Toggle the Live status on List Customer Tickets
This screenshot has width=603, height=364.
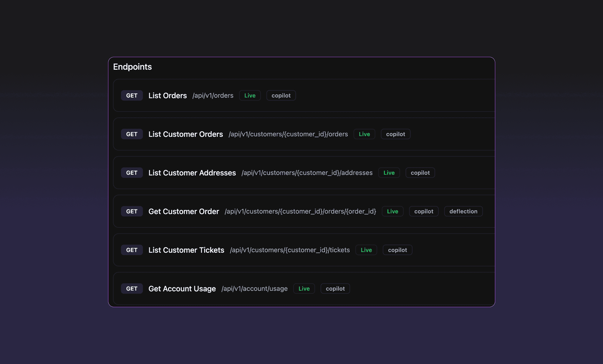point(366,250)
